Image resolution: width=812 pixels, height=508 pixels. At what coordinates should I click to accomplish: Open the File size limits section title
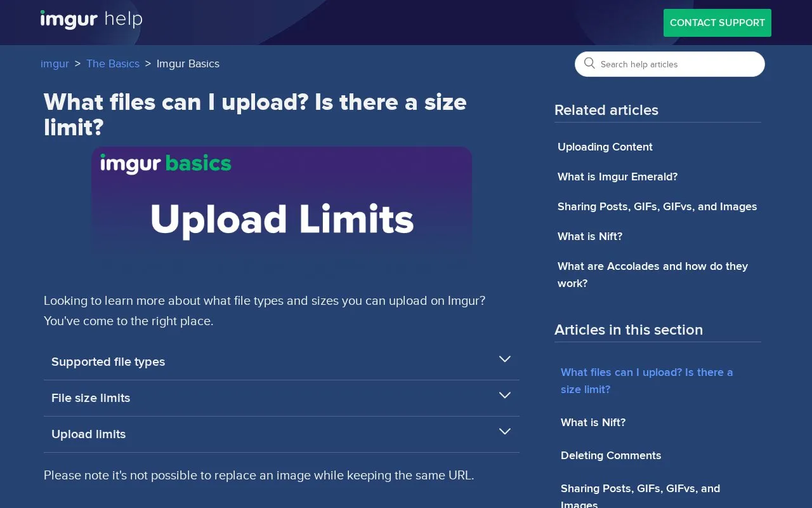91,398
